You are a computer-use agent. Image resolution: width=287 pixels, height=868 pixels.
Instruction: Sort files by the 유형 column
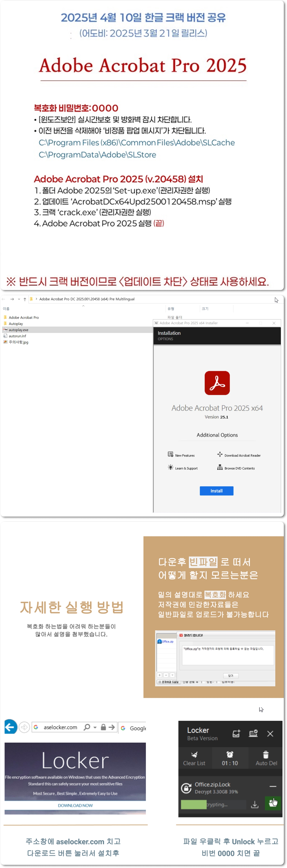pyautogui.click(x=171, y=309)
